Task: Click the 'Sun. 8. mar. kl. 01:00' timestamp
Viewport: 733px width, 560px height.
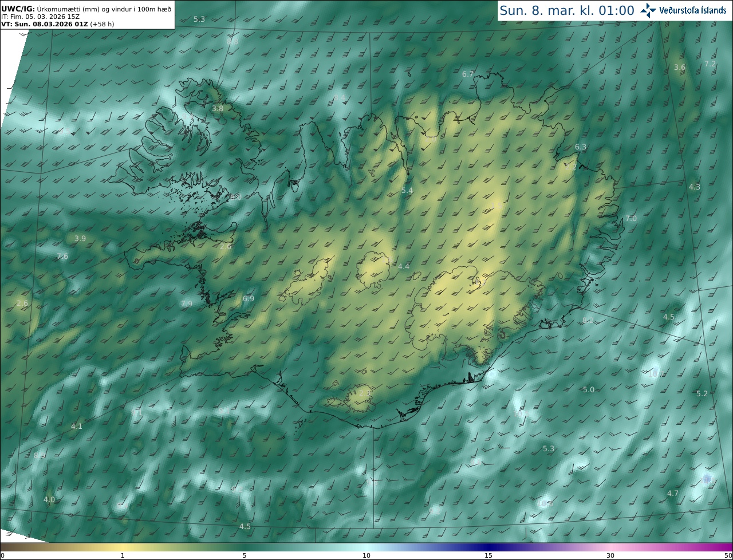Action: [567, 10]
